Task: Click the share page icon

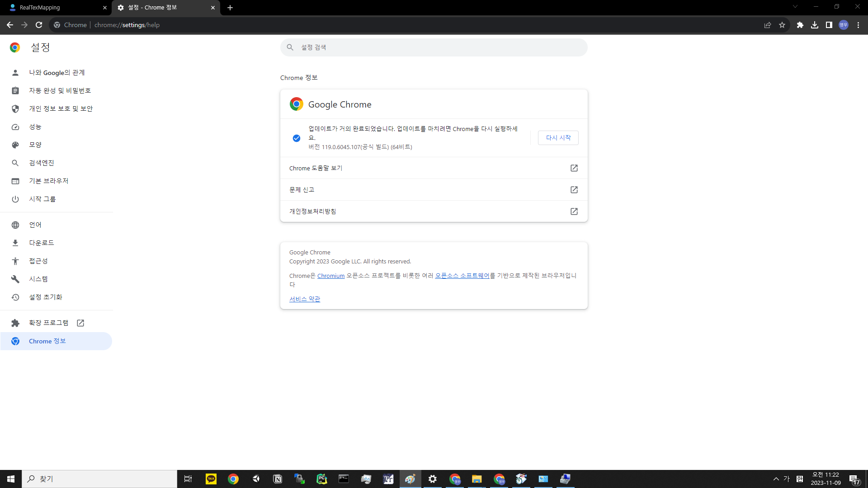Action: point(768,25)
